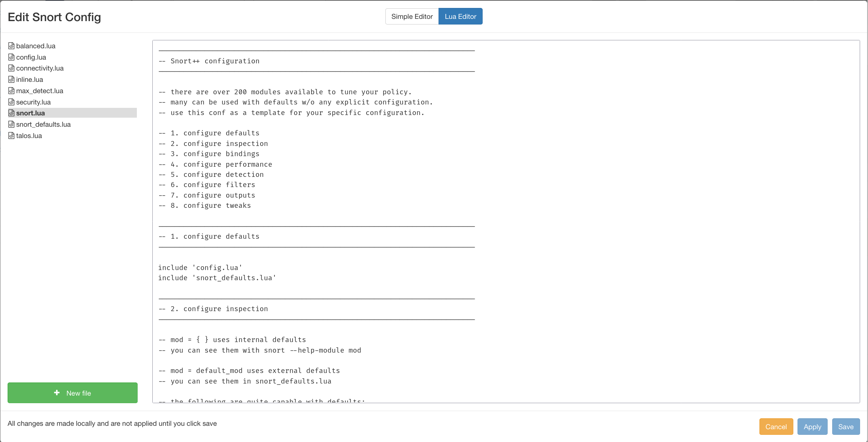Cancel the config edits
868x442 pixels.
[x=776, y=427]
